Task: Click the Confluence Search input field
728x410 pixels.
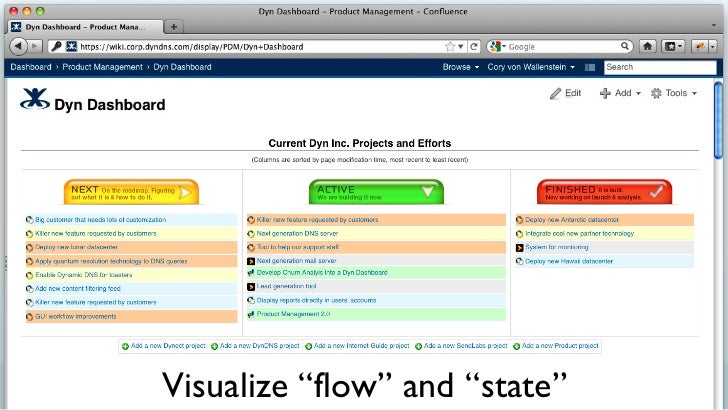Action: pyautogui.click(x=660, y=67)
